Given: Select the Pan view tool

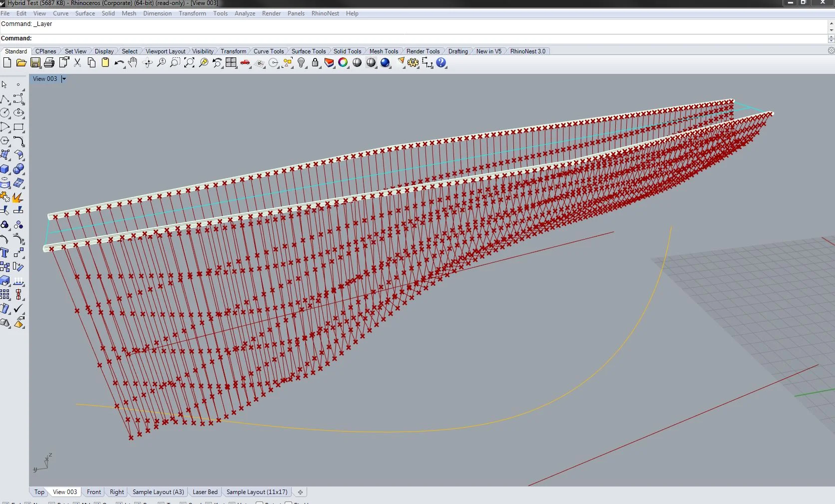Looking at the screenshot, I should coord(133,63).
